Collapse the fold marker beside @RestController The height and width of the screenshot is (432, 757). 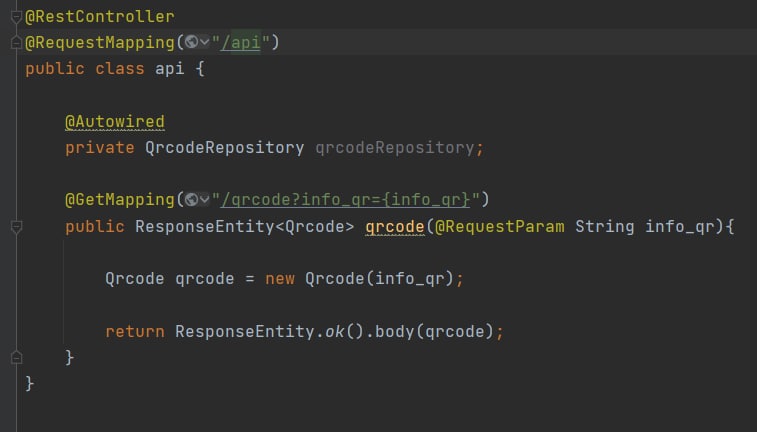click(x=16, y=17)
